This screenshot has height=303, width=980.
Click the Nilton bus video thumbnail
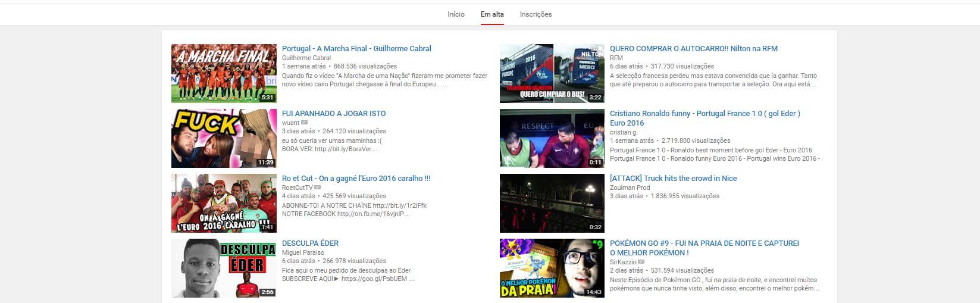tap(552, 73)
